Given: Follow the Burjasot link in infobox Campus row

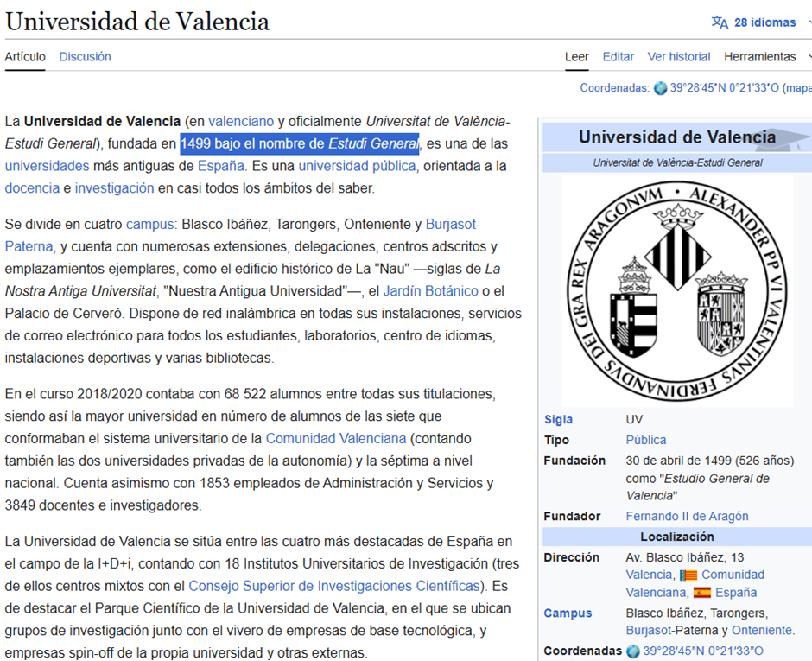Looking at the screenshot, I should click(x=649, y=631).
